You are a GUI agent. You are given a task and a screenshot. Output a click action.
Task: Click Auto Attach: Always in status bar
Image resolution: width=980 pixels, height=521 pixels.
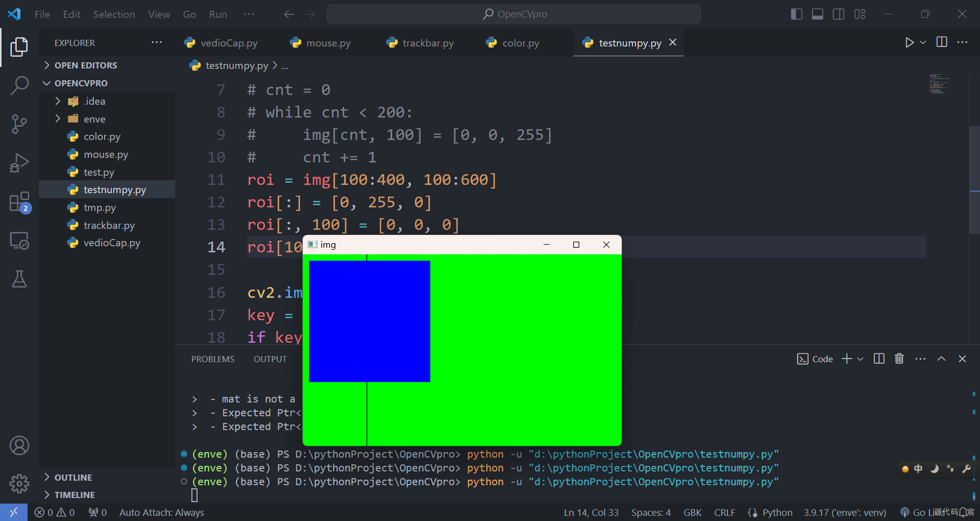[162, 512]
